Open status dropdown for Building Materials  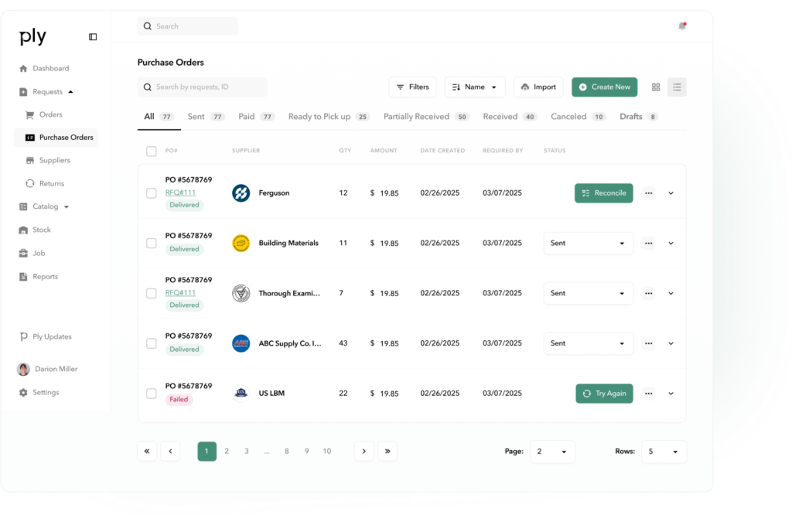click(x=588, y=244)
